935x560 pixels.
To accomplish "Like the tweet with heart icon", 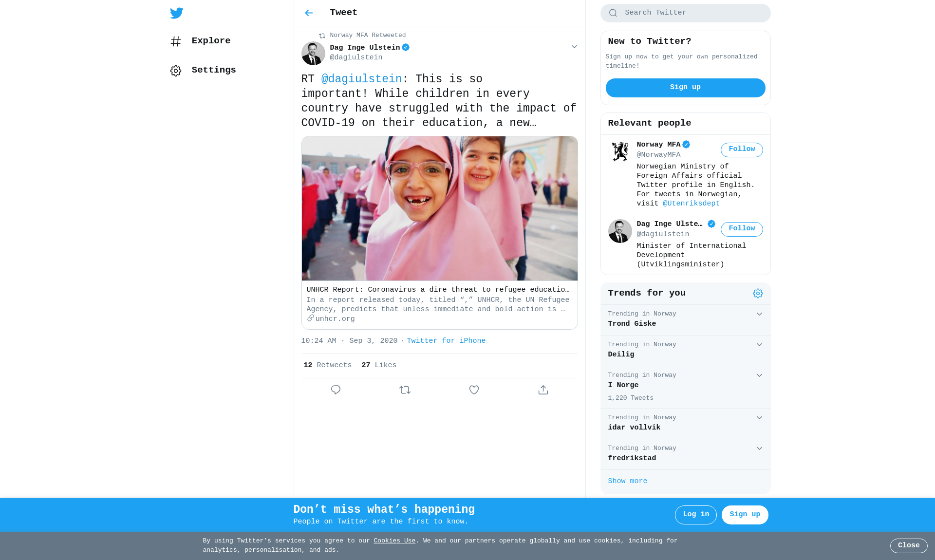I will [x=474, y=390].
